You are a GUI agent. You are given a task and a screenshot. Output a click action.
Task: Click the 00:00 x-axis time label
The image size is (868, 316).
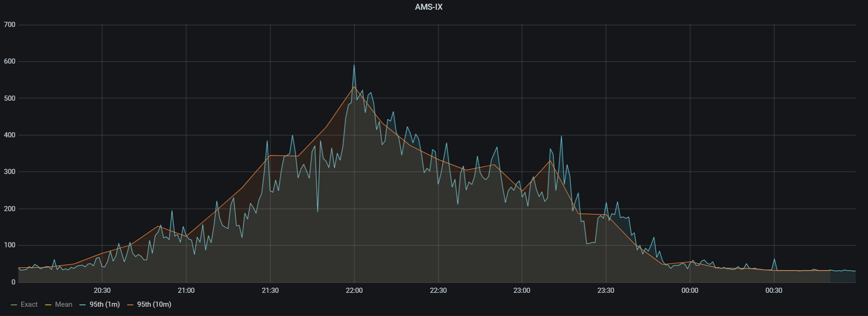point(690,290)
